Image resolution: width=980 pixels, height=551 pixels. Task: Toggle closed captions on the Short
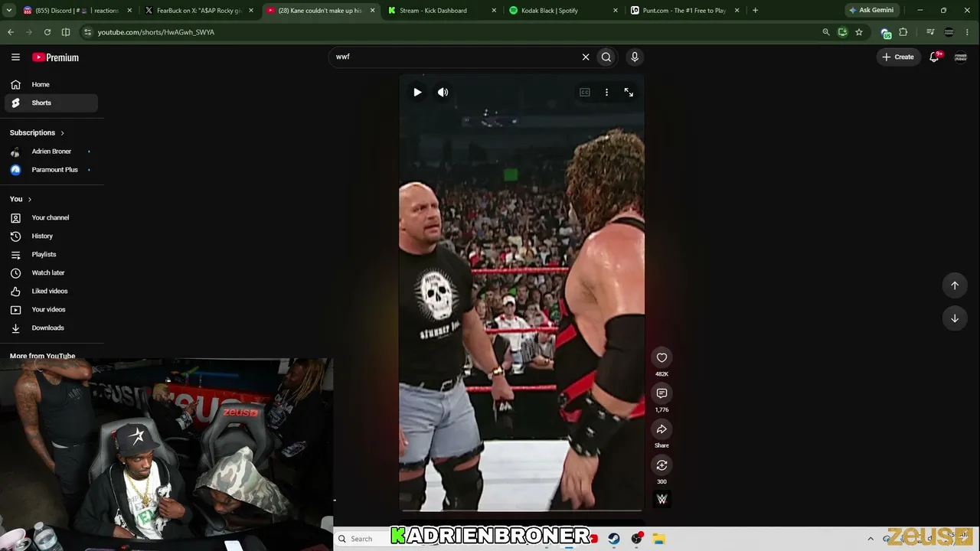[585, 92]
